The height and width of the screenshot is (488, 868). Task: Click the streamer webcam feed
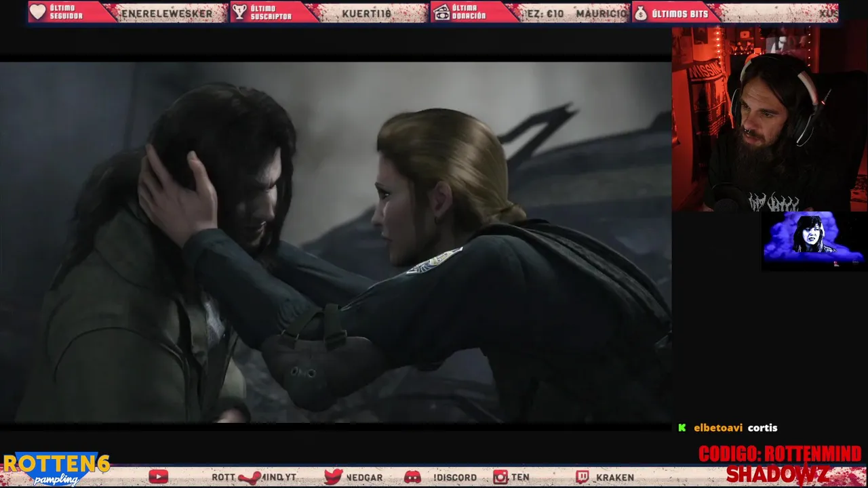pyautogui.click(x=769, y=119)
